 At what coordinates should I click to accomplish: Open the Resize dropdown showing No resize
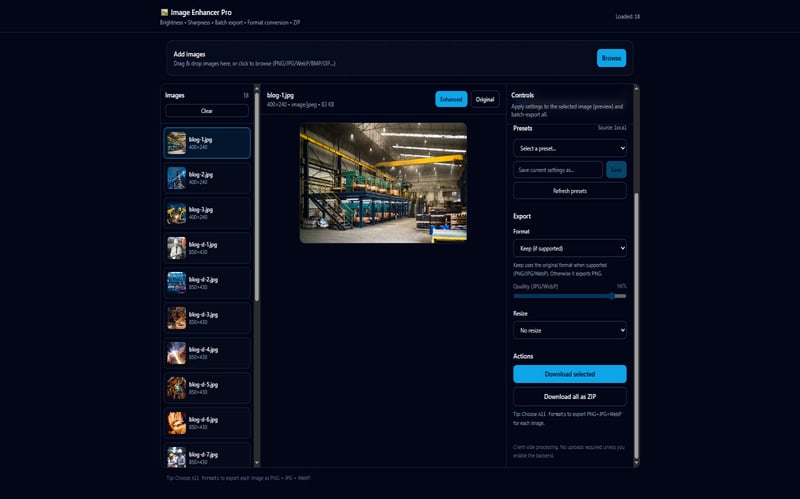coord(570,330)
